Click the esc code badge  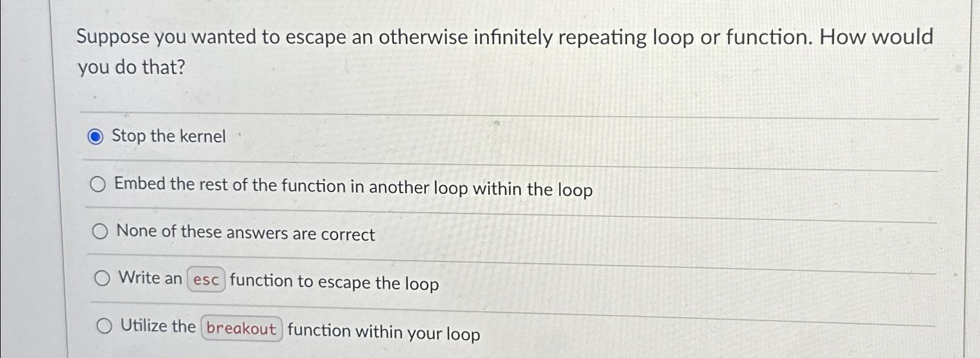[205, 280]
